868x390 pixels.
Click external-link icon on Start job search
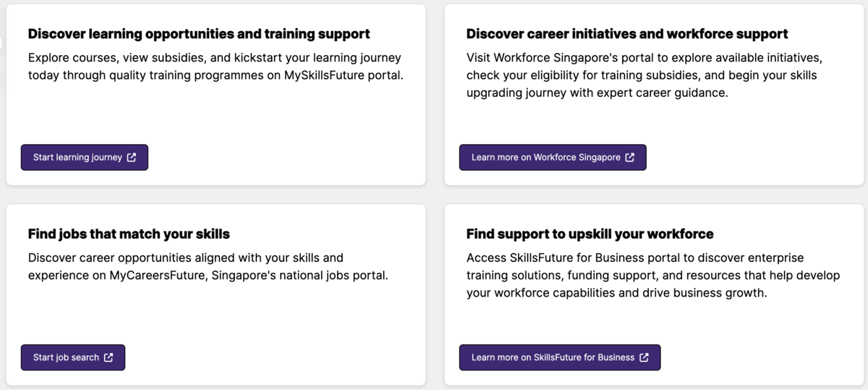click(x=109, y=357)
